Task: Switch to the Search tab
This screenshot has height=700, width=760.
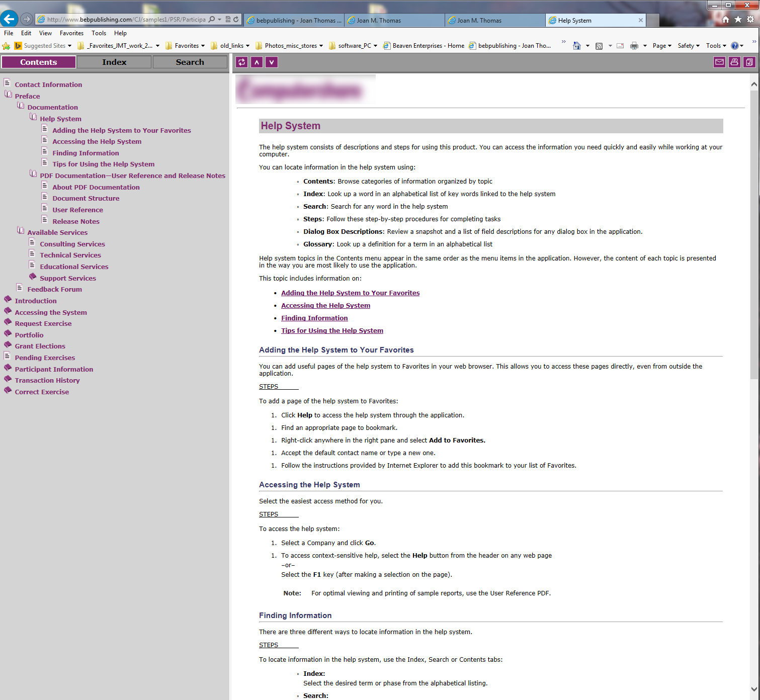Action: pos(190,62)
